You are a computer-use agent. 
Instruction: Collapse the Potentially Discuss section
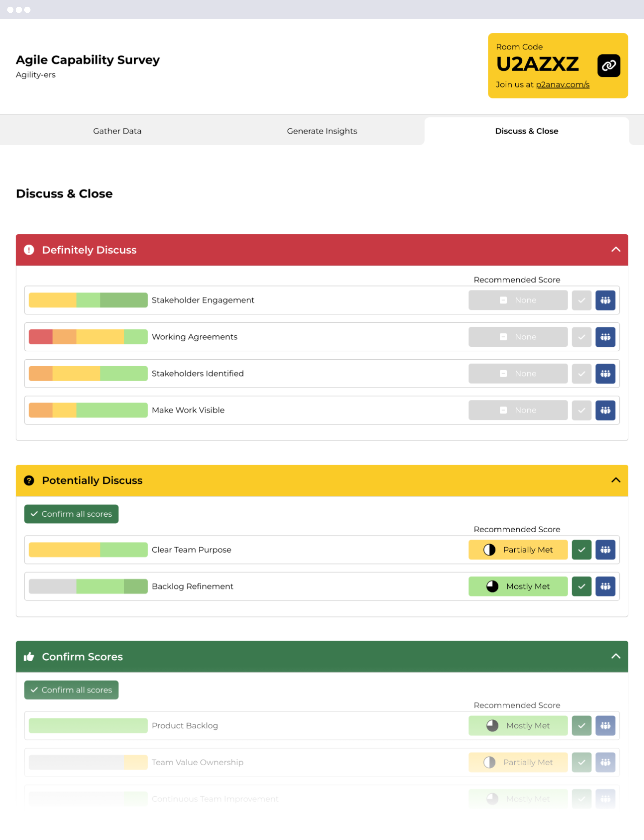tap(616, 480)
